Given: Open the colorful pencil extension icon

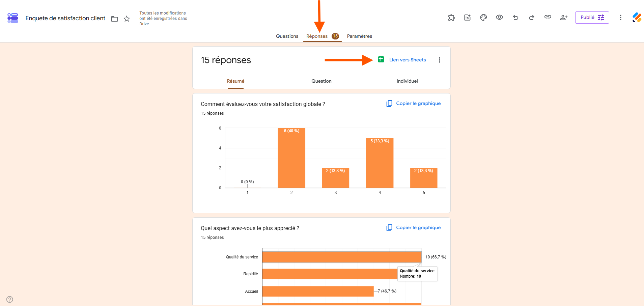Looking at the screenshot, I should (x=637, y=18).
